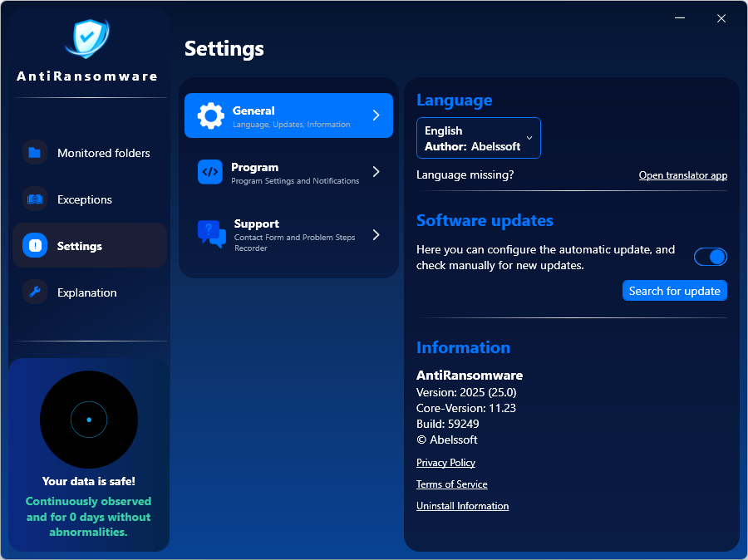The width and height of the screenshot is (748, 560).
Task: Click the AntiRansomware shield logo
Action: tap(87, 39)
